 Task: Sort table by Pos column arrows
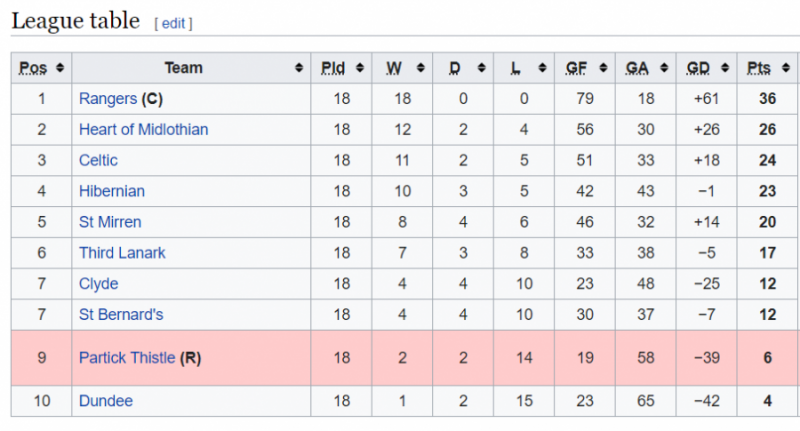pos(60,68)
